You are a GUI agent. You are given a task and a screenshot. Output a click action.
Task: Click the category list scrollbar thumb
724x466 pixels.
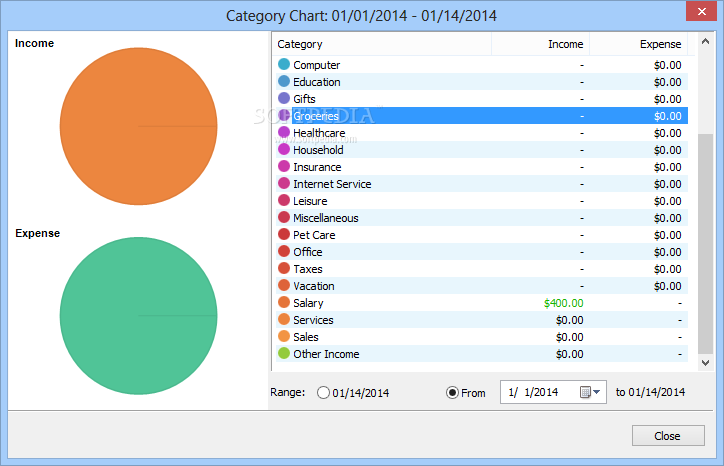coord(705,244)
